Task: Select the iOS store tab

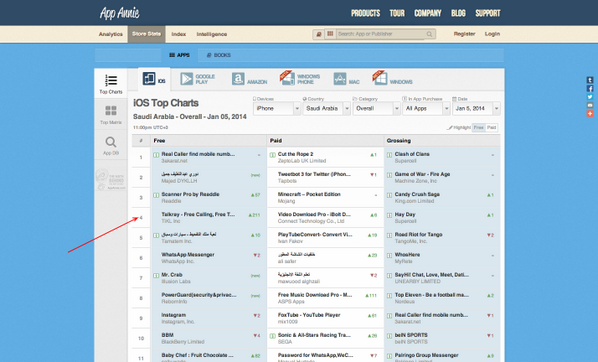Action: [154, 79]
